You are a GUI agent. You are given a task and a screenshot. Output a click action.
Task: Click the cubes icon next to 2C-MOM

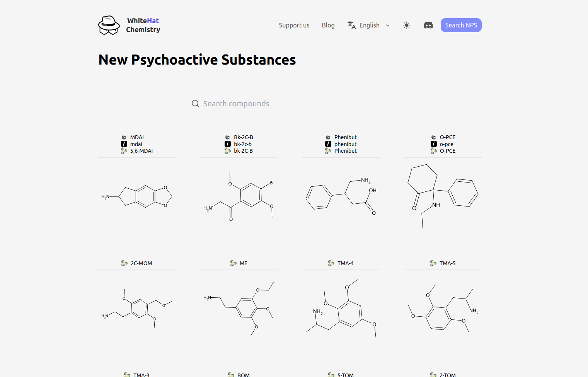pos(124,263)
